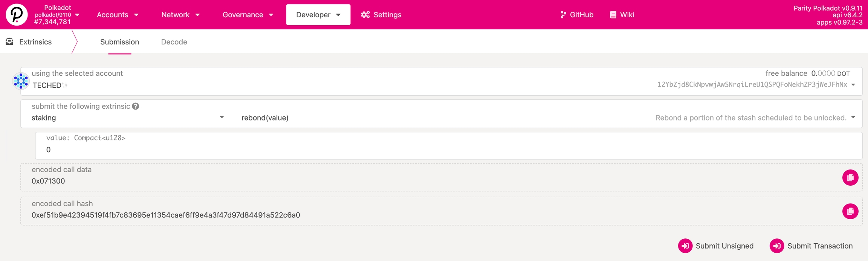Open the selected account address dropdown
The height and width of the screenshot is (261, 868).
[x=853, y=85]
